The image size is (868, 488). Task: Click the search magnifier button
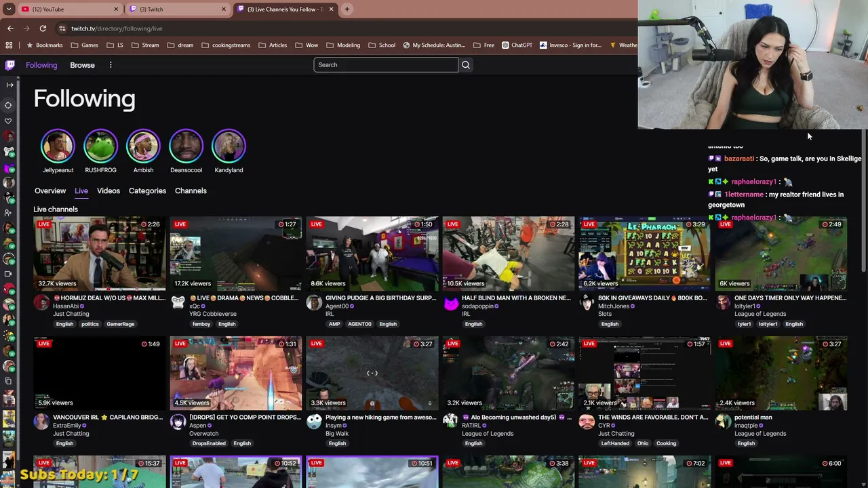(x=466, y=65)
